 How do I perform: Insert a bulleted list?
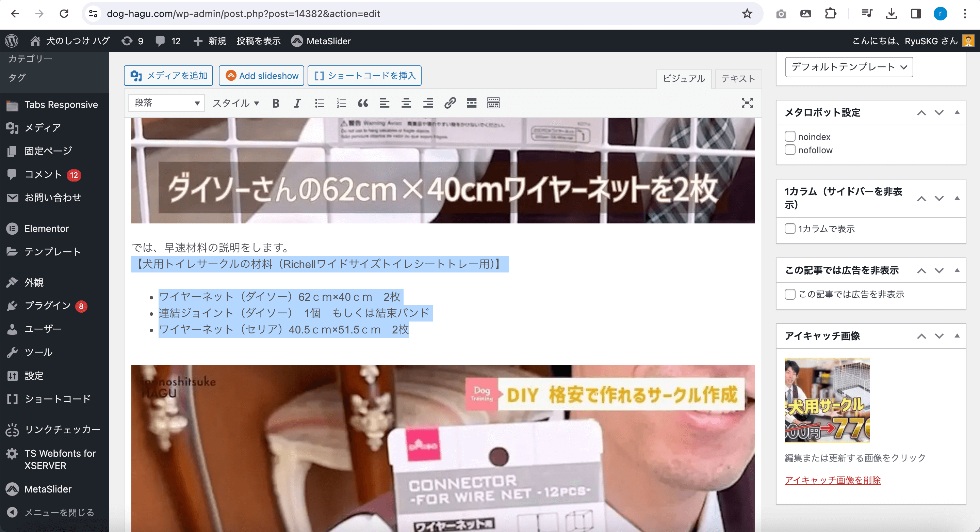pos(319,103)
